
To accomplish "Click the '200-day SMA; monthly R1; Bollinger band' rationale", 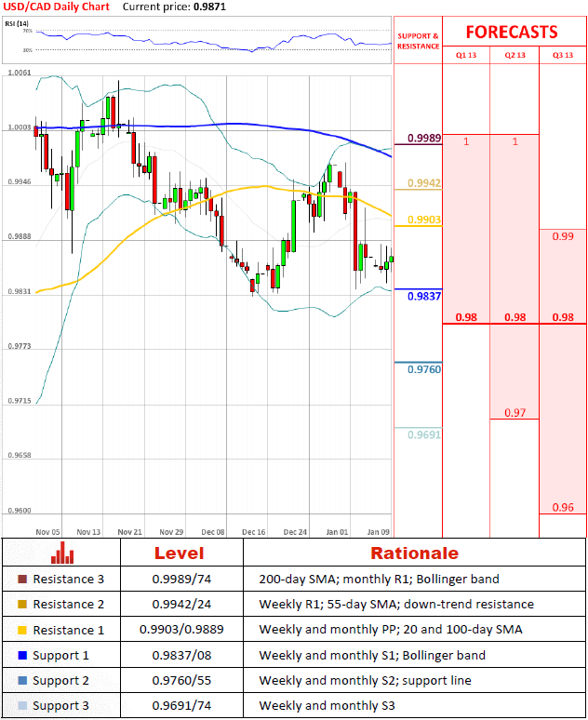I will click(x=379, y=580).
